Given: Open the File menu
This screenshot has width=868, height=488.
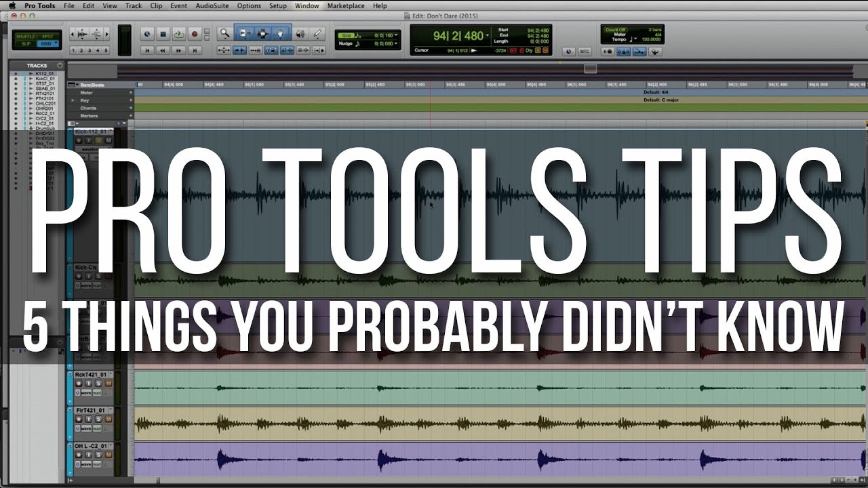Looking at the screenshot, I should click(68, 5).
